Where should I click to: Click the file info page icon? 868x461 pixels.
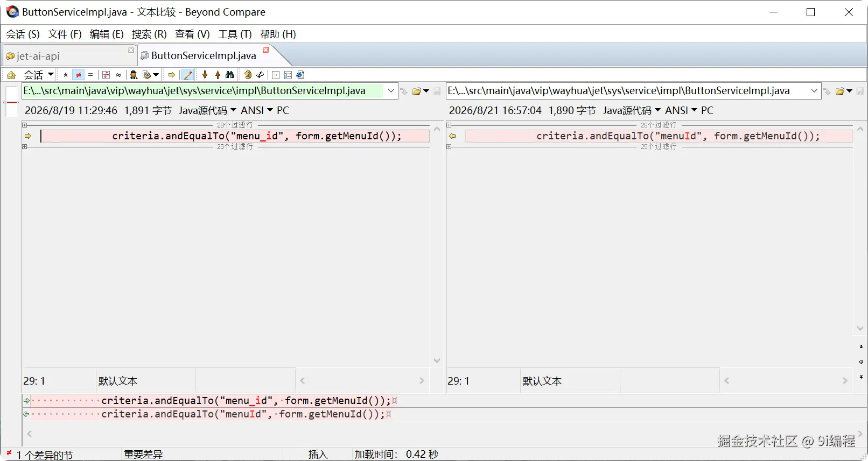(300, 75)
